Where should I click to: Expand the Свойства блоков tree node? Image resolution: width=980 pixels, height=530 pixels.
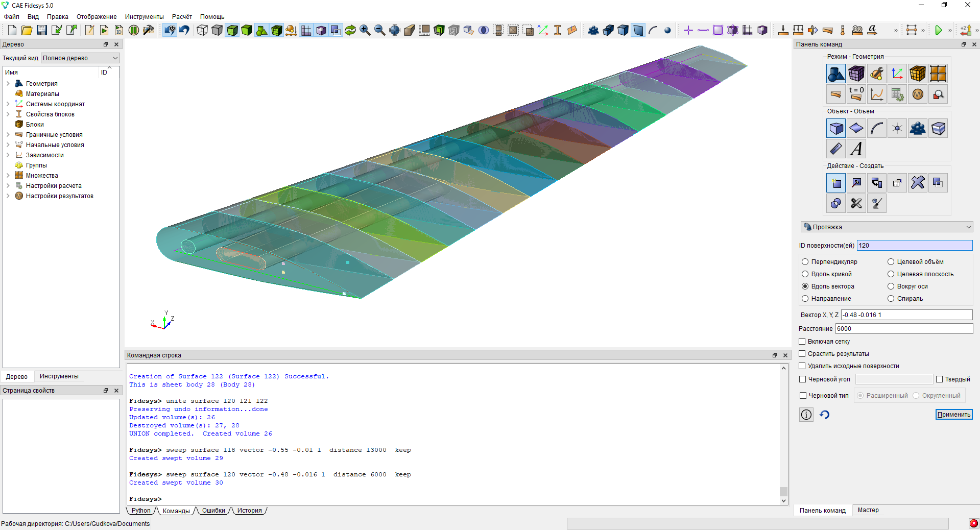[x=8, y=114]
